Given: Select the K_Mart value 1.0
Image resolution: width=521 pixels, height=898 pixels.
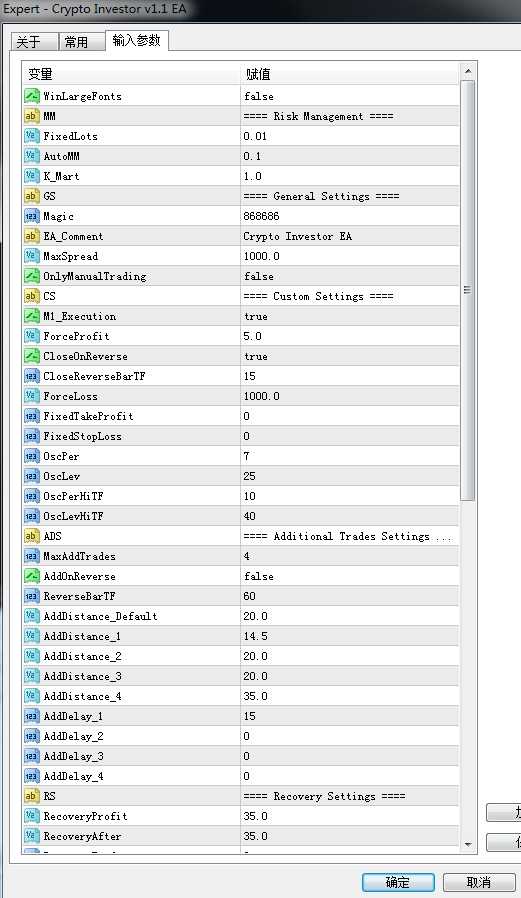Looking at the screenshot, I should point(252,176).
